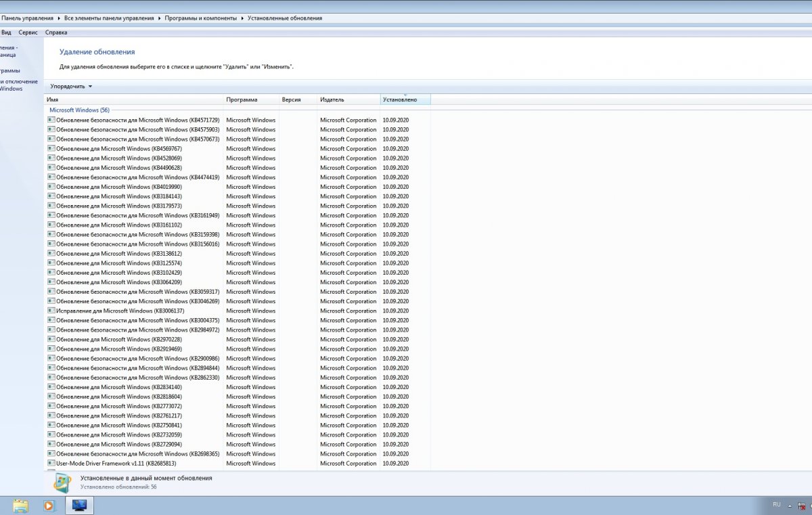Go to Программы и компоненты breadcrumb

pos(201,18)
